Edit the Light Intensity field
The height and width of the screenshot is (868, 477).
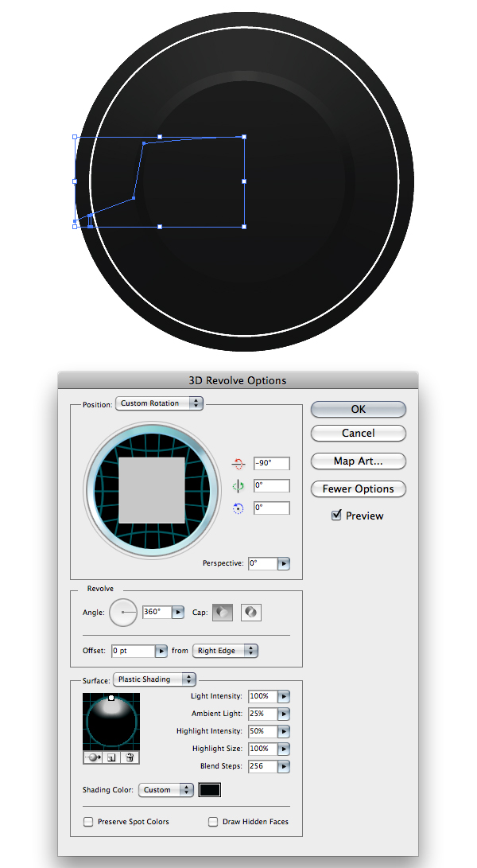click(262, 696)
